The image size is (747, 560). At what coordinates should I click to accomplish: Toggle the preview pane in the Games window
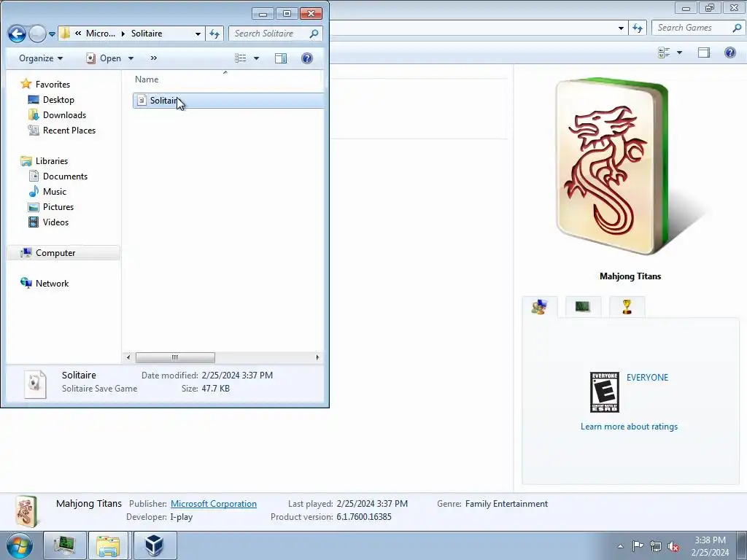click(x=704, y=52)
